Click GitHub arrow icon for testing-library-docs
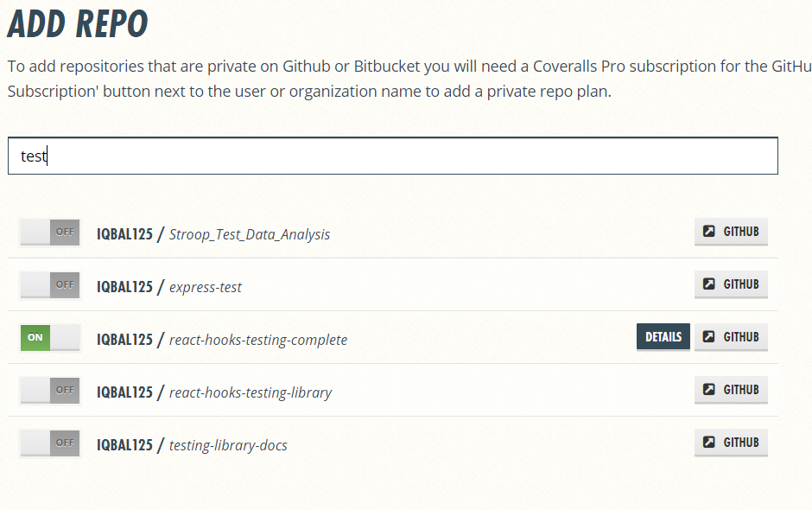 point(708,442)
